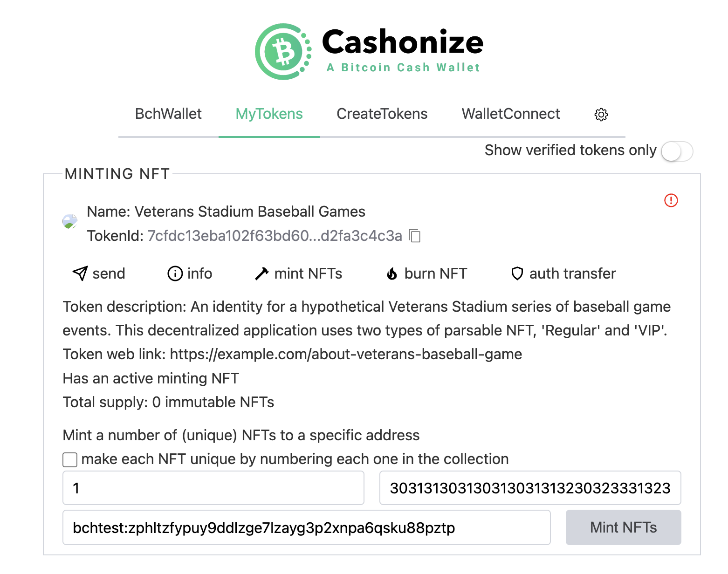Toggle Show verified tokens only switch

coord(677,151)
